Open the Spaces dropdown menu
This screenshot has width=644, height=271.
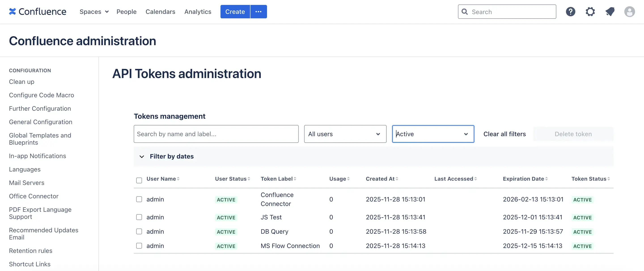[x=94, y=11]
